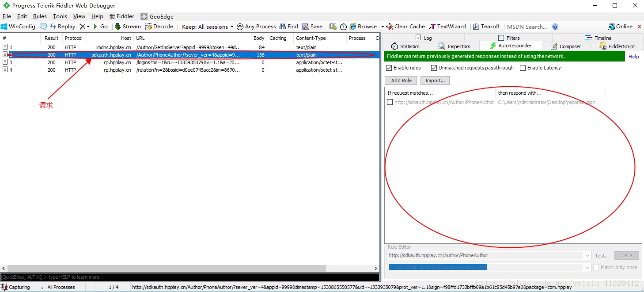Switch to the Timeline tab
This screenshot has height=292, width=644.
coord(598,38)
